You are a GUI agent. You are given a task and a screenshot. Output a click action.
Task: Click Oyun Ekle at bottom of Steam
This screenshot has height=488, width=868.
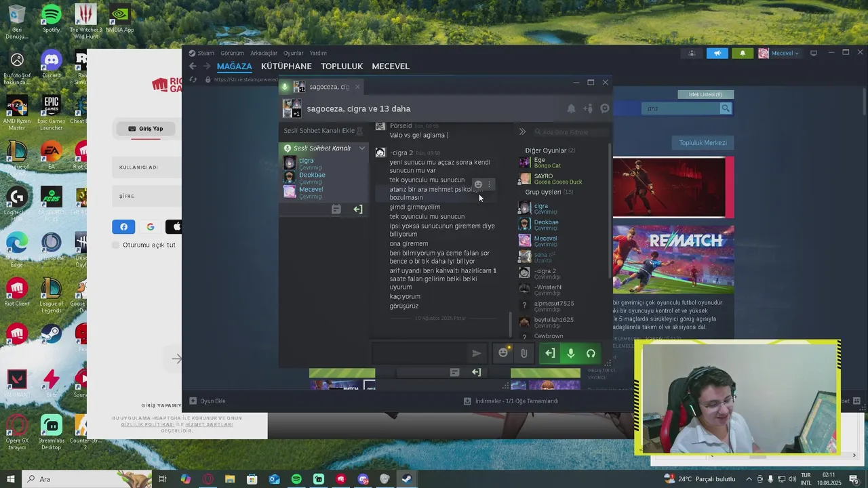(208, 401)
